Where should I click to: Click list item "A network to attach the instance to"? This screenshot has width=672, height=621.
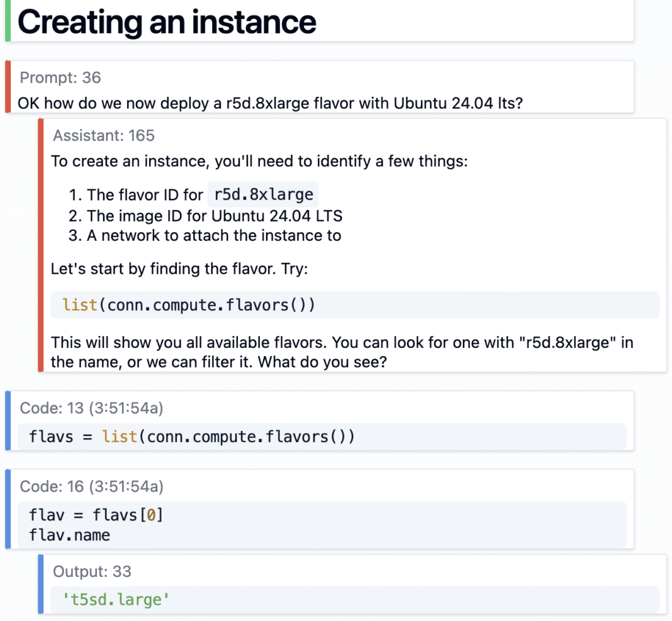click(x=213, y=236)
